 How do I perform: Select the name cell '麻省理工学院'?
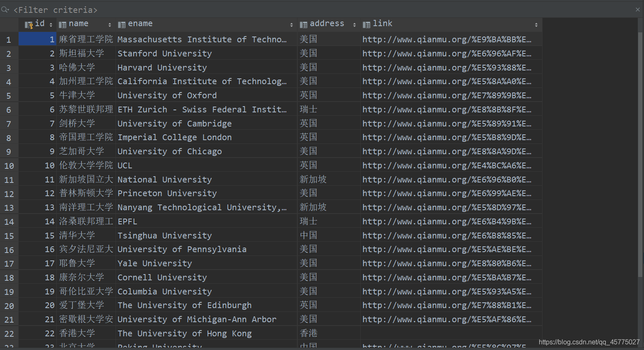click(86, 39)
